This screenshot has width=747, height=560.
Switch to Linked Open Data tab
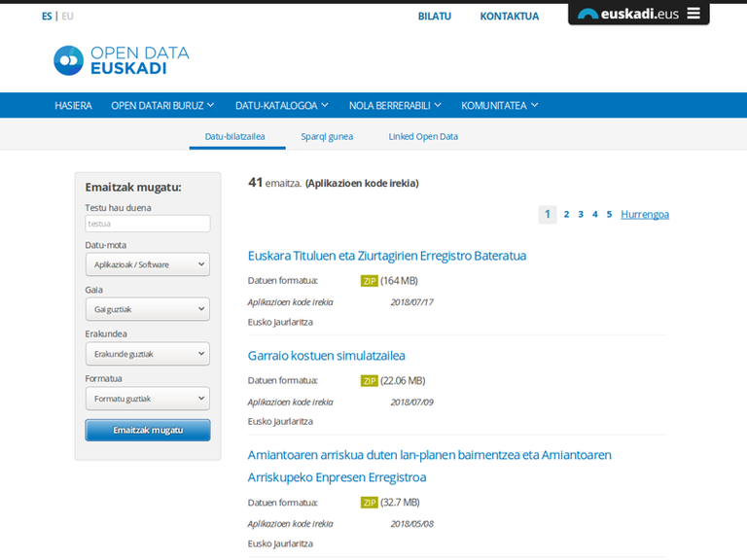(x=423, y=137)
